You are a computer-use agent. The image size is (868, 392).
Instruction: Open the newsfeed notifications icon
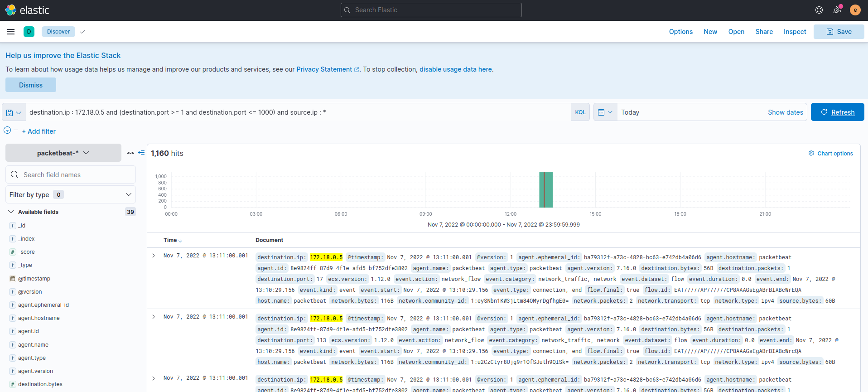click(x=837, y=10)
